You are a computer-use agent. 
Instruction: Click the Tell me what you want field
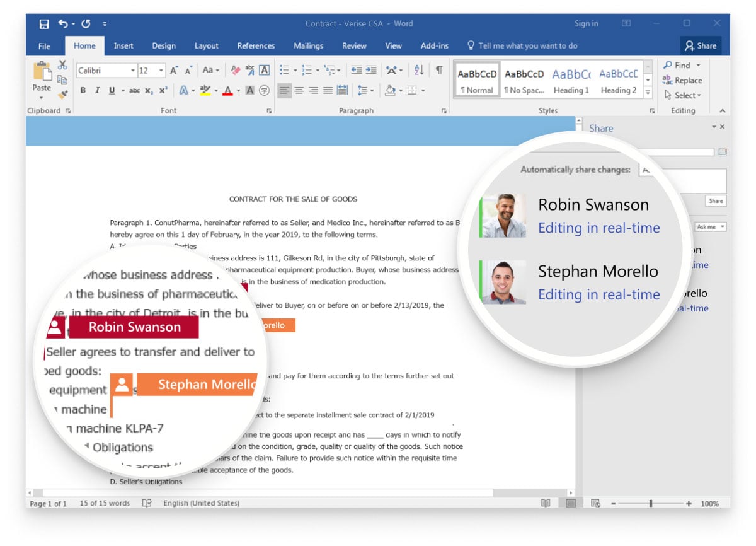pos(527,46)
